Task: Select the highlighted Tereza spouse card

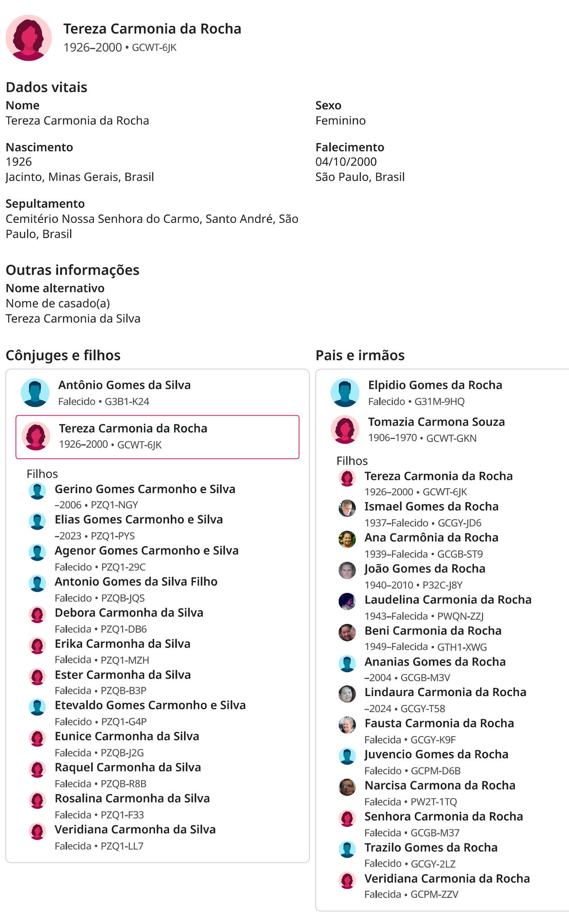Action: tap(157, 437)
